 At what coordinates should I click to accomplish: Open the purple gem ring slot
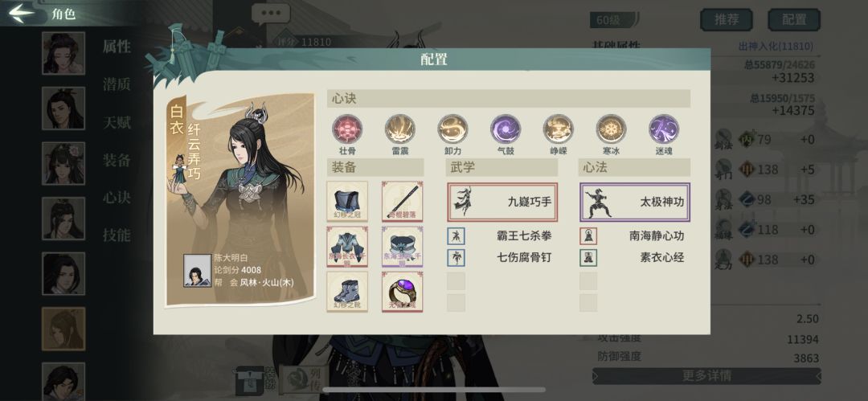403,292
